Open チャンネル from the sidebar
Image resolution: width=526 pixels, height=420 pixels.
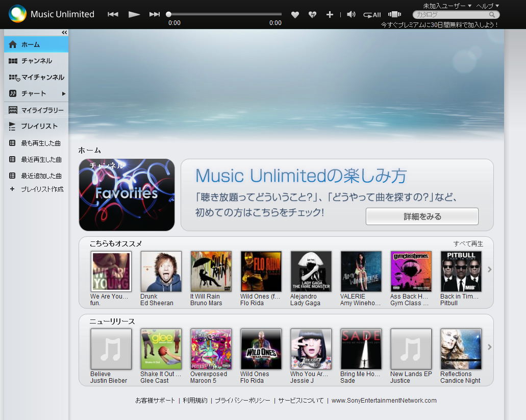36,61
